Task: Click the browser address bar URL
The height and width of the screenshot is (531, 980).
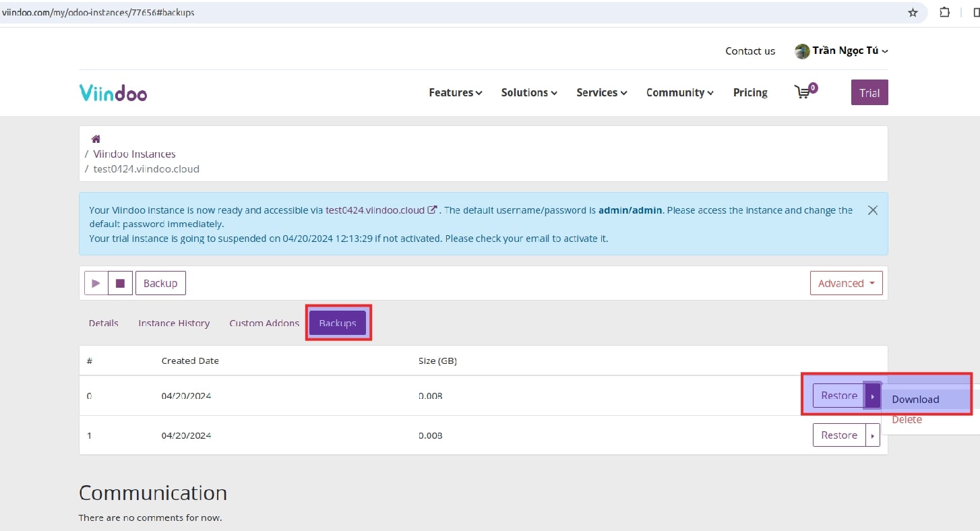Action: 98,12
